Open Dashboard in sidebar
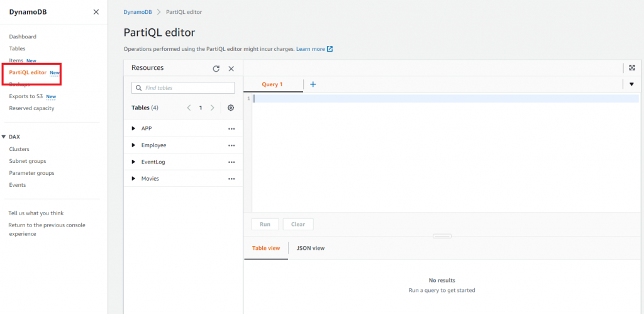This screenshot has height=314, width=644. coord(23,36)
